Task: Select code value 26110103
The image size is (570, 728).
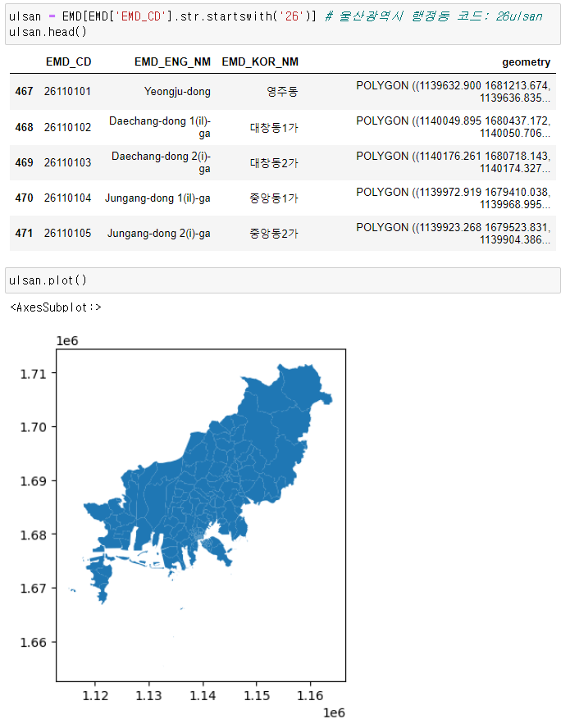Action: [x=68, y=162]
